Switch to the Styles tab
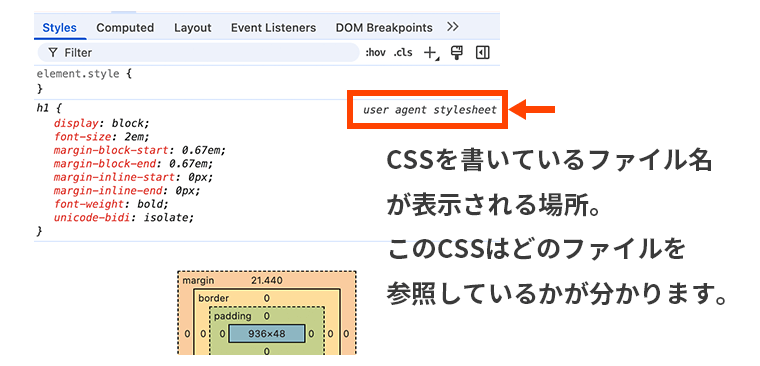Screen dimensions: 760x366 click(x=60, y=28)
